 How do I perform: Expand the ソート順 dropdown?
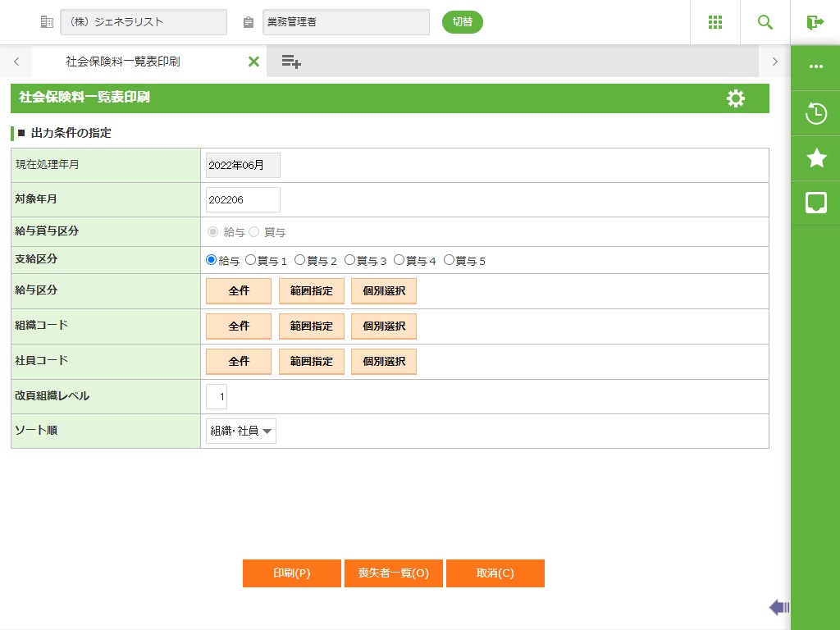click(x=241, y=431)
